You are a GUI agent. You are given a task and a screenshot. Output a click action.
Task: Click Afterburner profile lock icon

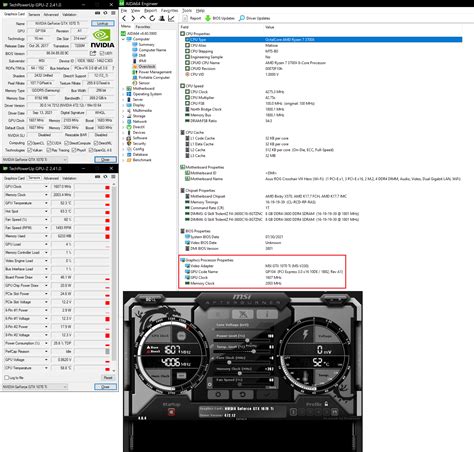[x=326, y=404]
